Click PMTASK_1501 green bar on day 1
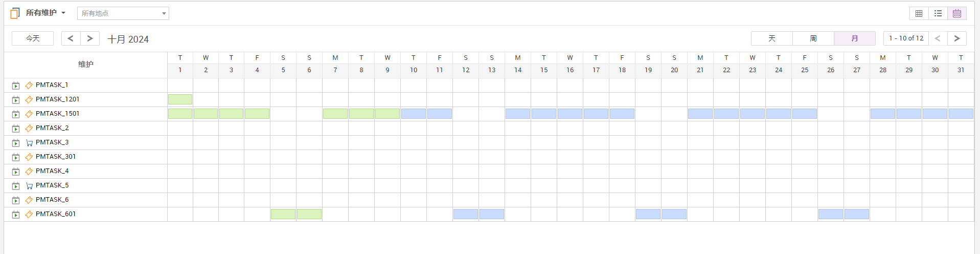This screenshot has width=980, height=254. (180, 114)
